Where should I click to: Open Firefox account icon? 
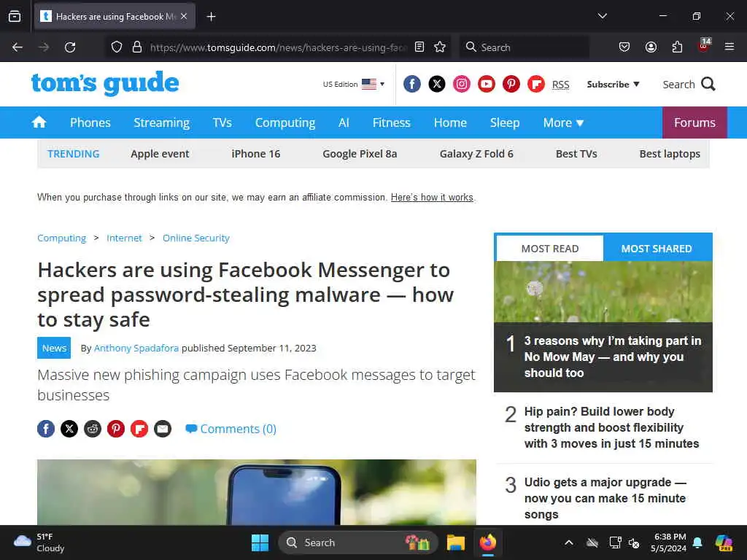point(651,47)
